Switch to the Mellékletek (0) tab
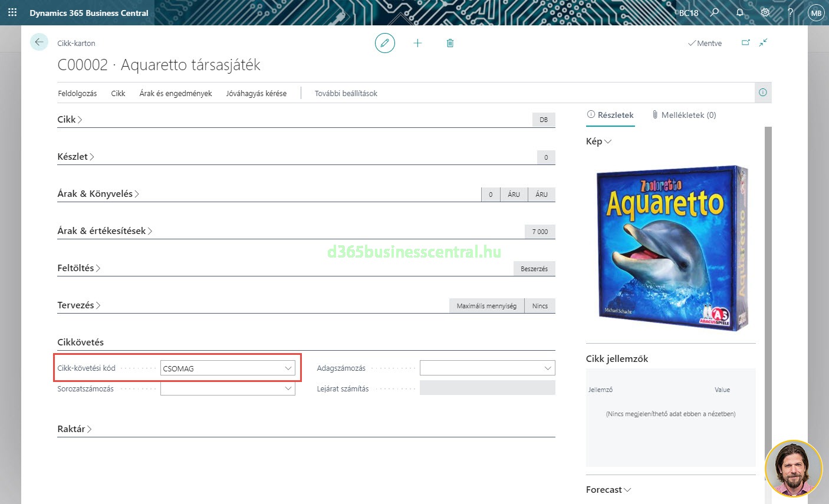 click(684, 115)
